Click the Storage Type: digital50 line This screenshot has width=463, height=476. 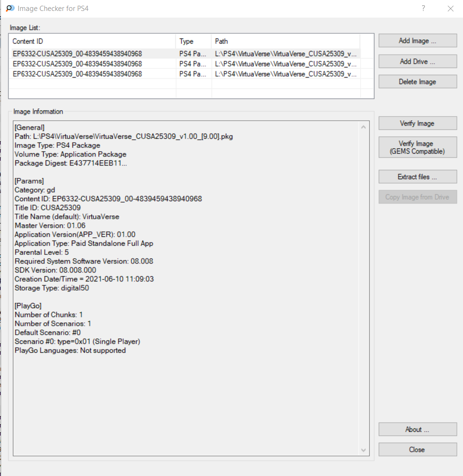tap(52, 288)
